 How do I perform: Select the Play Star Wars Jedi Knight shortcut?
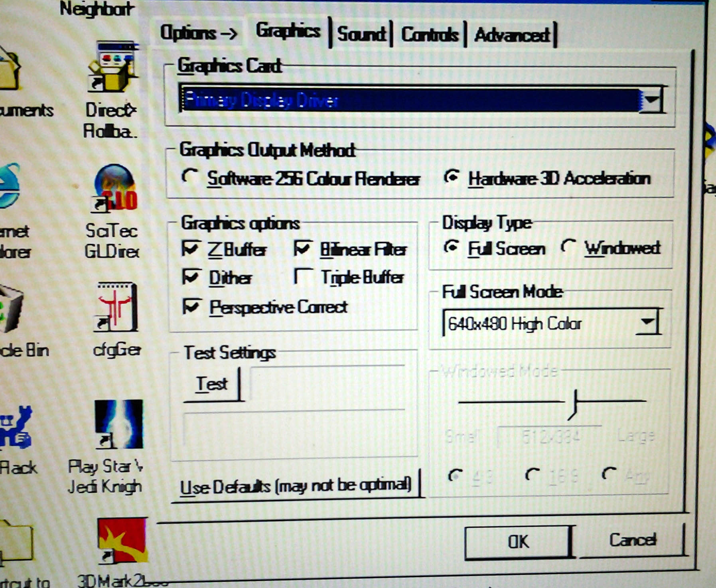point(118,424)
